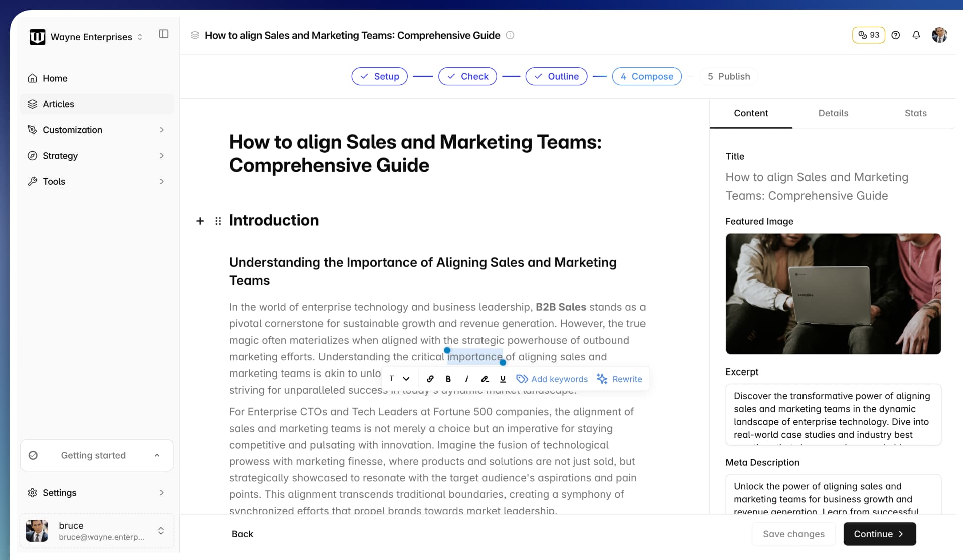Click the Continue button

click(879, 534)
